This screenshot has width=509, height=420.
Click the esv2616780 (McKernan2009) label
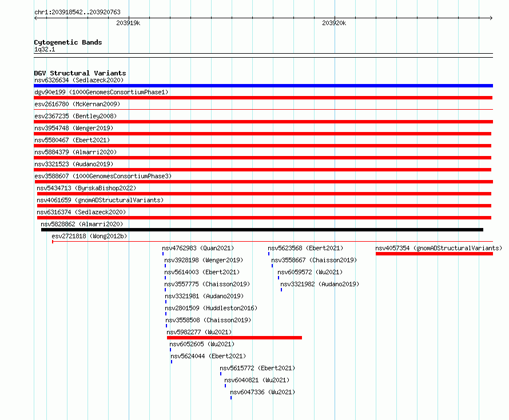(x=77, y=104)
